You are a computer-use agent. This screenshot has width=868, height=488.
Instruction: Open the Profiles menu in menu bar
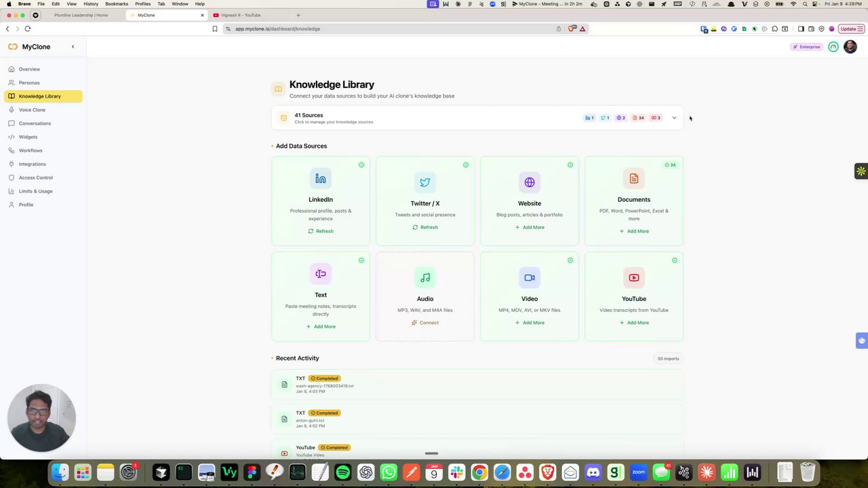click(x=143, y=4)
